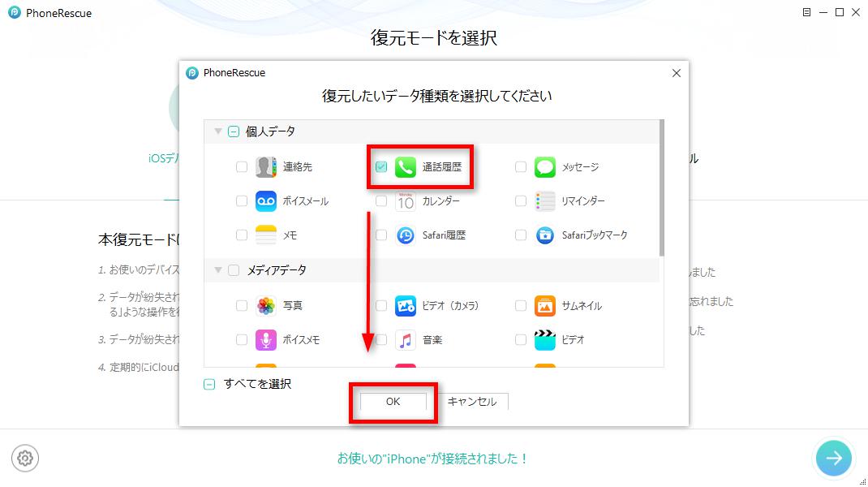Image resolution: width=868 pixels, height=487 pixels.
Task: Check the リマインダー checkbox
Action: 520,201
